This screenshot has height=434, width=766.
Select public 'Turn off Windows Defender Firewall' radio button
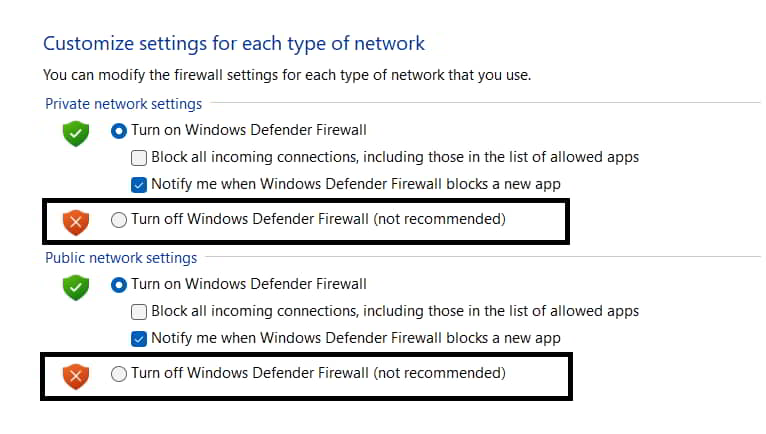[x=119, y=374]
